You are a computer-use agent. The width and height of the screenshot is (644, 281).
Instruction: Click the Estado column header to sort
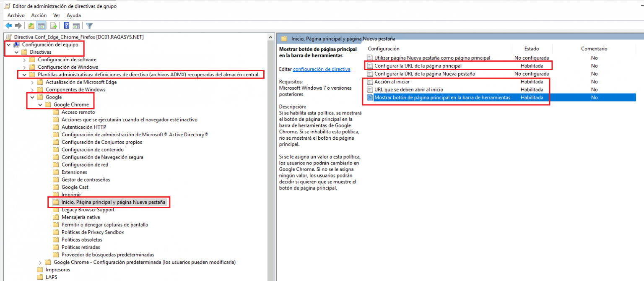point(532,48)
